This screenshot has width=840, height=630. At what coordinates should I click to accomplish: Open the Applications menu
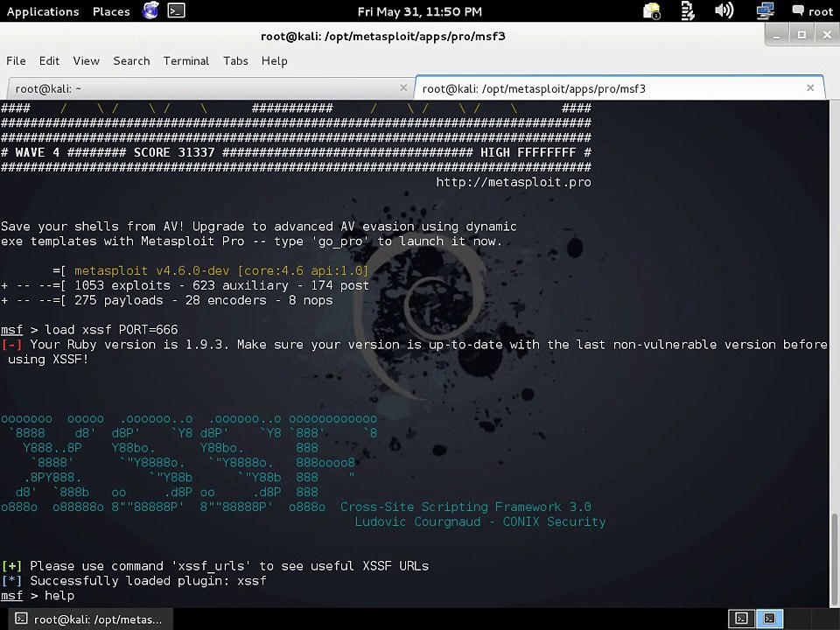(42, 11)
